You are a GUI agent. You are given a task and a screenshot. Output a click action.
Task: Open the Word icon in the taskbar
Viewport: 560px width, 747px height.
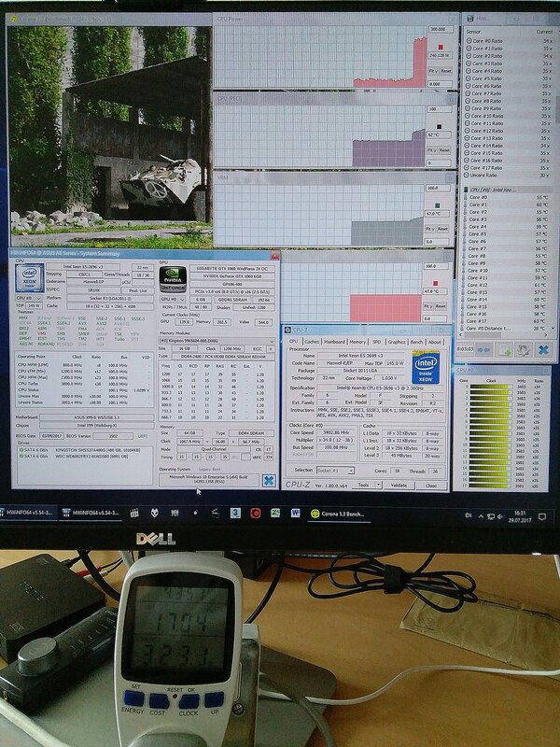point(296,513)
